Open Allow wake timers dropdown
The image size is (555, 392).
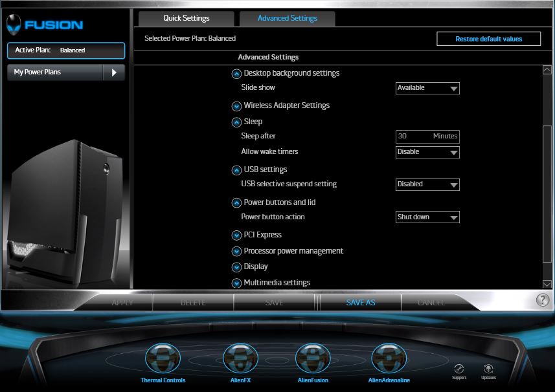(x=427, y=152)
